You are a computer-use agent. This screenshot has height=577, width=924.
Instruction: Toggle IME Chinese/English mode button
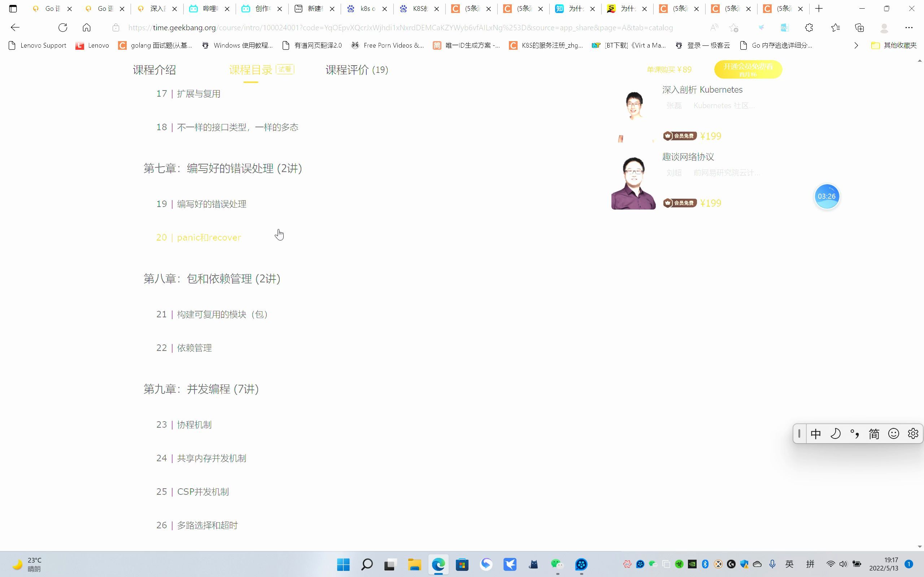pos(816,434)
